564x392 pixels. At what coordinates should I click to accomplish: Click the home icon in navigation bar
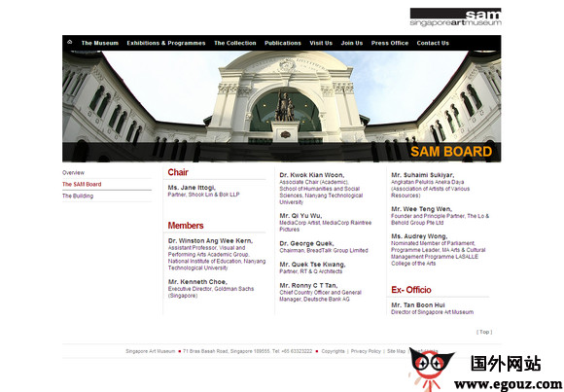(x=69, y=42)
